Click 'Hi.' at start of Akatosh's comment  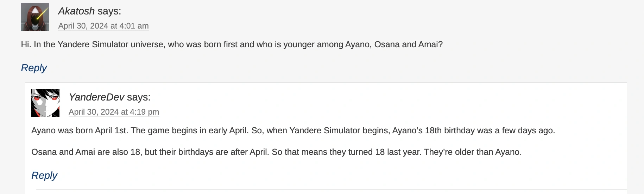coord(26,44)
